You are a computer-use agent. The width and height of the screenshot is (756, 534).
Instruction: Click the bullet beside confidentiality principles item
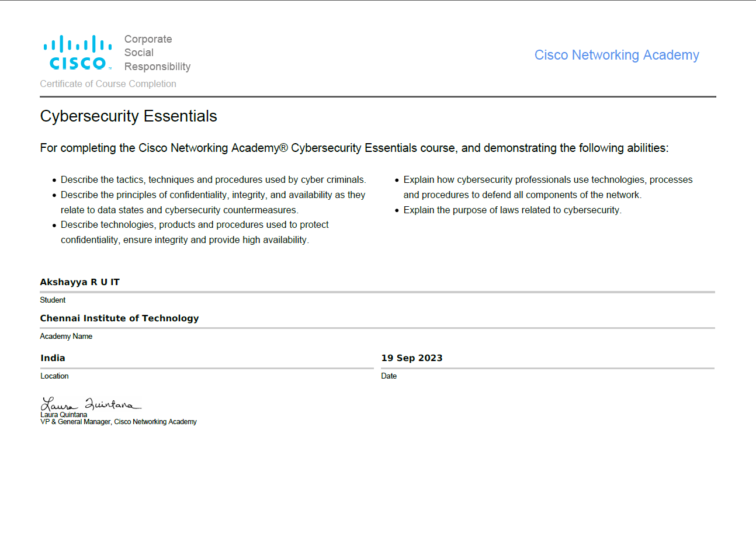(x=54, y=195)
